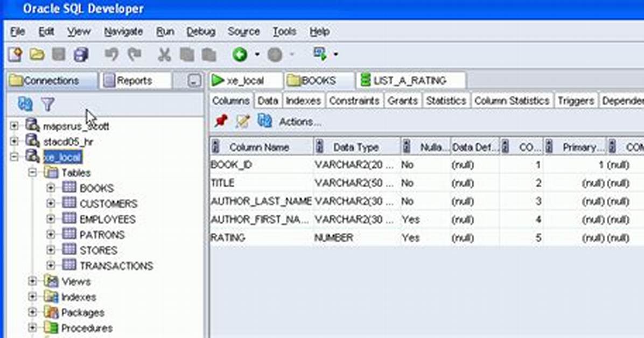644x338 pixels.
Task: Click the Cut scissors icon
Action: pyautogui.click(x=164, y=54)
